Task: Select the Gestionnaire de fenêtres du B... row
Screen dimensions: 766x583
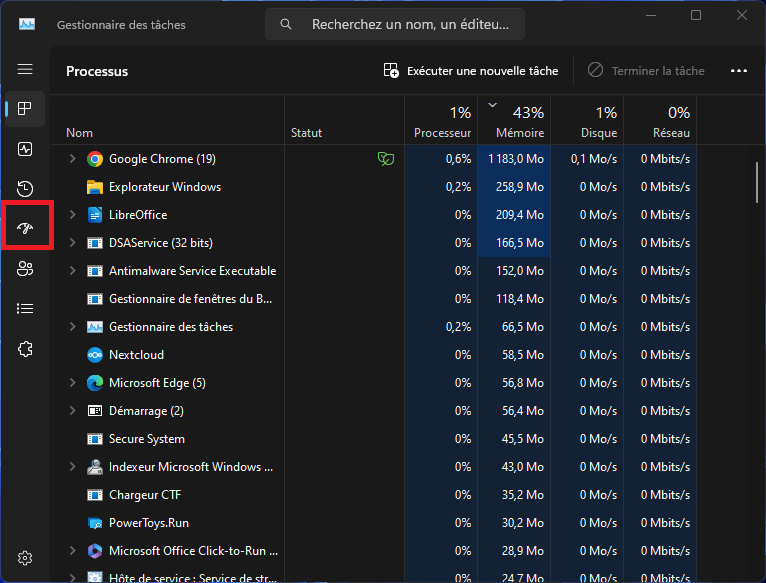Action: click(376, 299)
